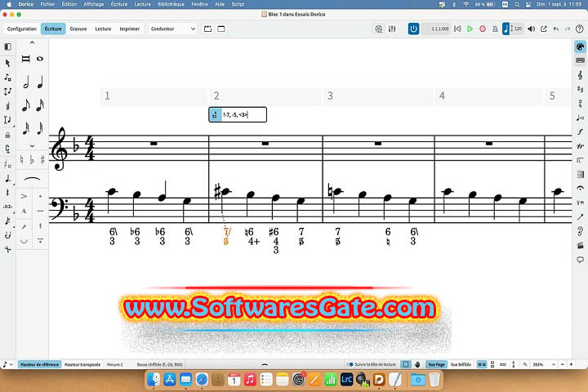588x392 pixels.
Task: Undo the last action
Action: [x=556, y=29]
